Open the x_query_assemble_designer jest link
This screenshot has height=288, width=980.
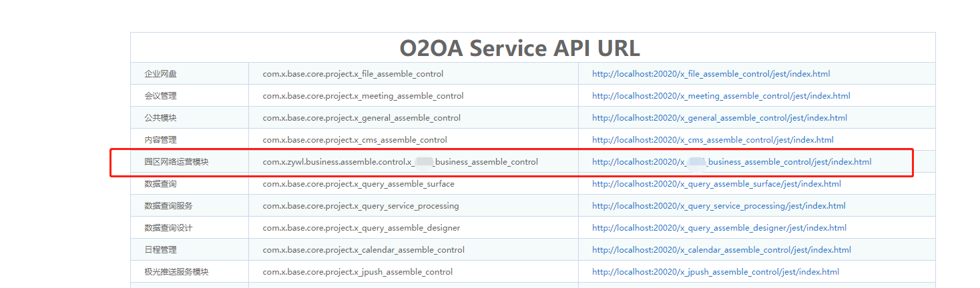719,228
